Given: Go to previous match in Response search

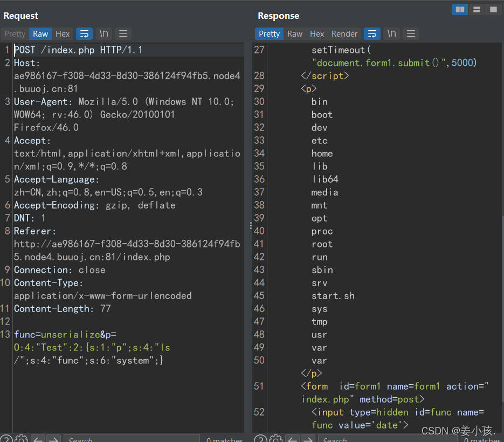Looking at the screenshot, I should click(x=293, y=439).
